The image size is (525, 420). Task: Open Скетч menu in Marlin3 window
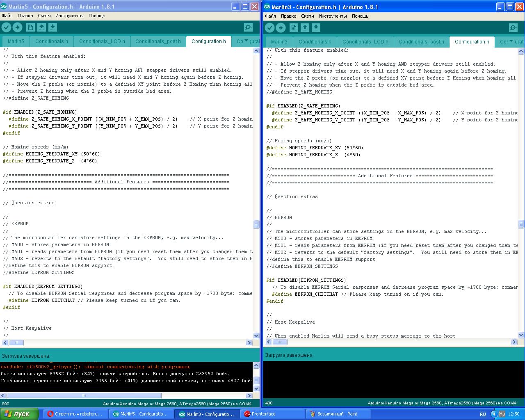(308, 16)
